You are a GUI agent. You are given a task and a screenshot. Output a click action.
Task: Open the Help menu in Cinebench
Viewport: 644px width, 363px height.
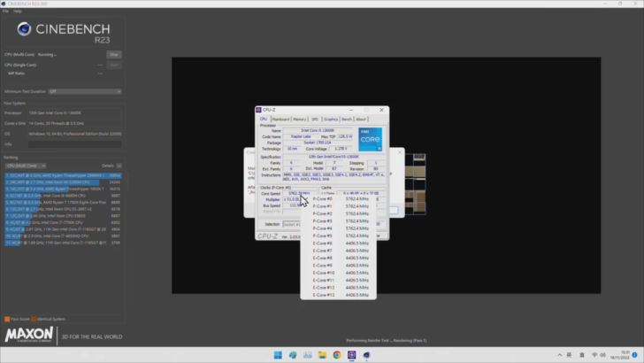18,12
